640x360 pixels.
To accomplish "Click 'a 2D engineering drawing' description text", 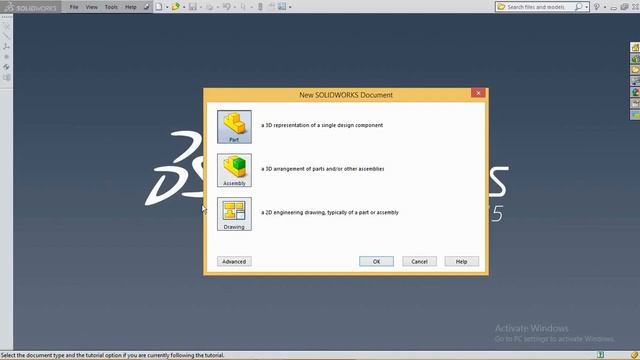I will tap(330, 213).
